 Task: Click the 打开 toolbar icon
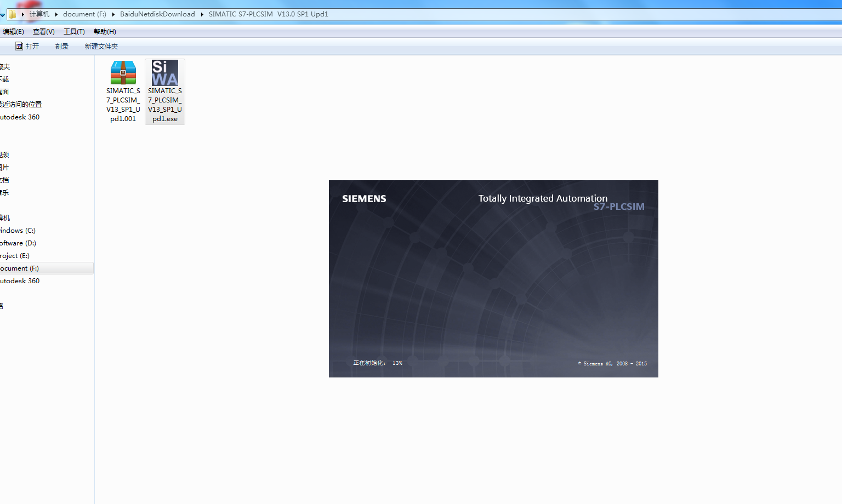pyautogui.click(x=19, y=47)
